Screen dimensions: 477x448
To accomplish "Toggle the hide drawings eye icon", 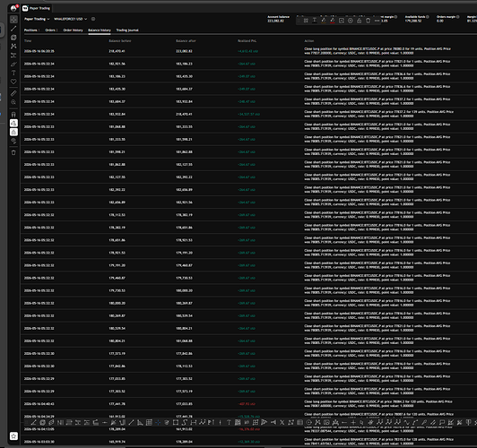I will point(13,141).
